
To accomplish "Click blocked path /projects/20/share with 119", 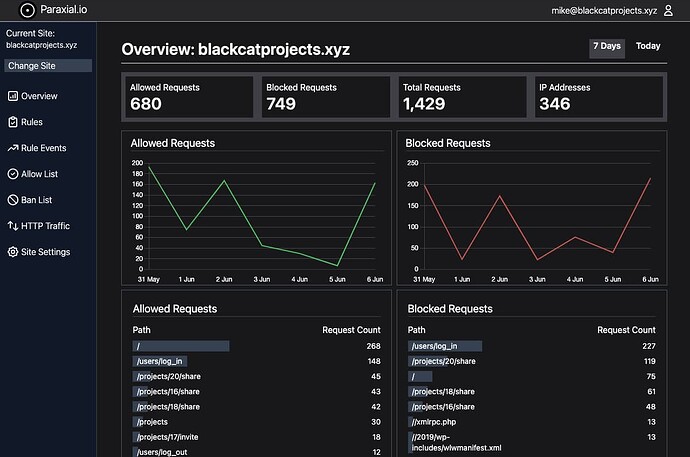I will pos(532,361).
